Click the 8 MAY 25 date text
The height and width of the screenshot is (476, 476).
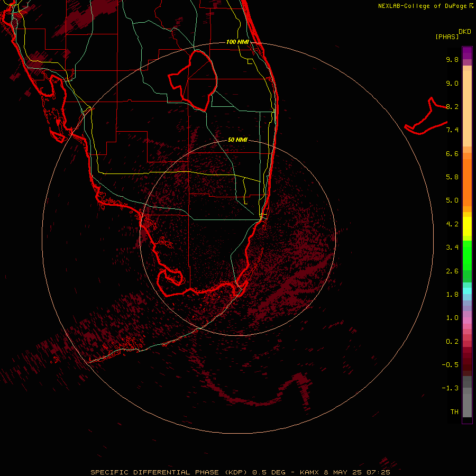click(342, 472)
